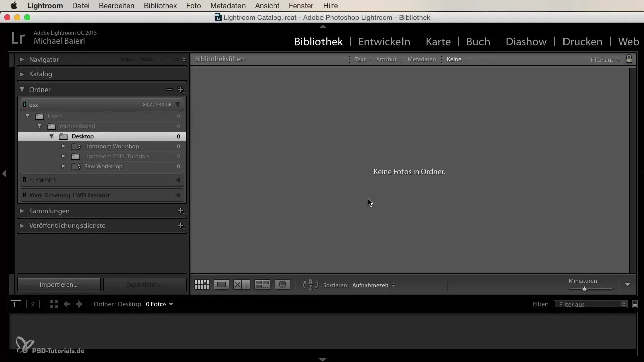Open the Apple menu
644x362 pixels.
[x=14, y=6]
